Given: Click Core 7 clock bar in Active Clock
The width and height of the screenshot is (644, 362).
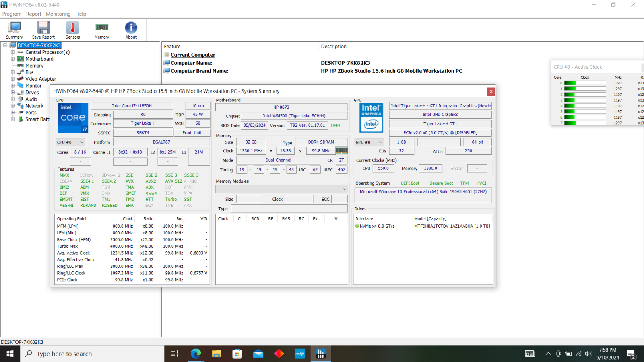Looking at the screenshot, I should click(585, 123).
